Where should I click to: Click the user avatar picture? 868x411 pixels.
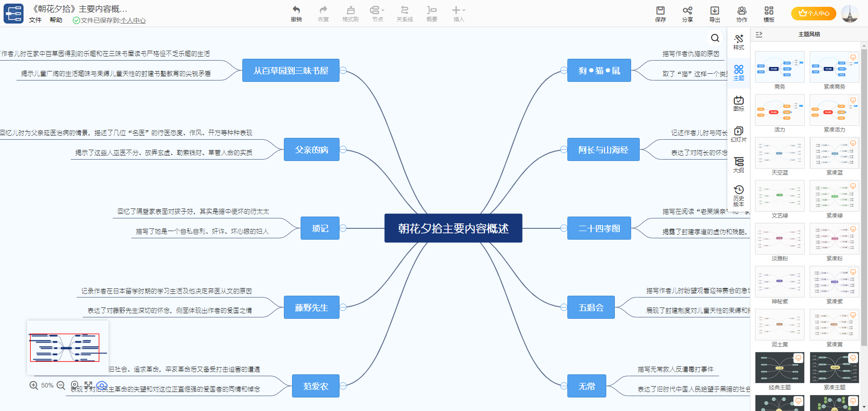[850, 14]
